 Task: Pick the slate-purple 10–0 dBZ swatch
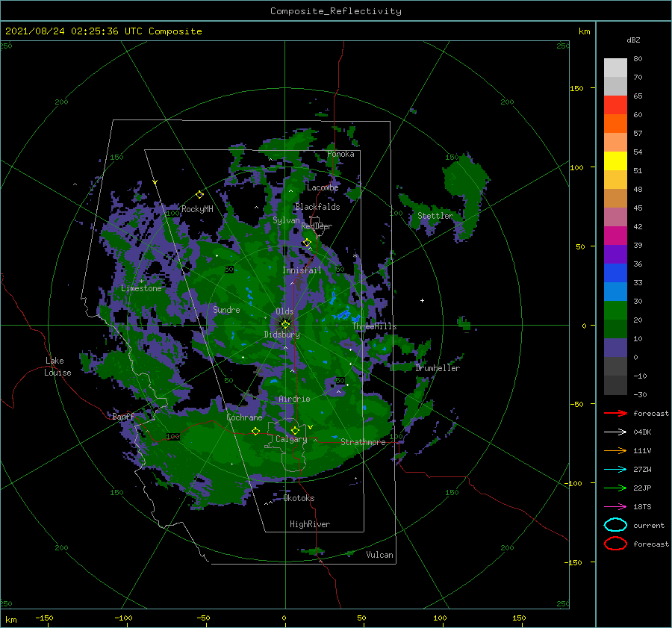tap(615, 348)
